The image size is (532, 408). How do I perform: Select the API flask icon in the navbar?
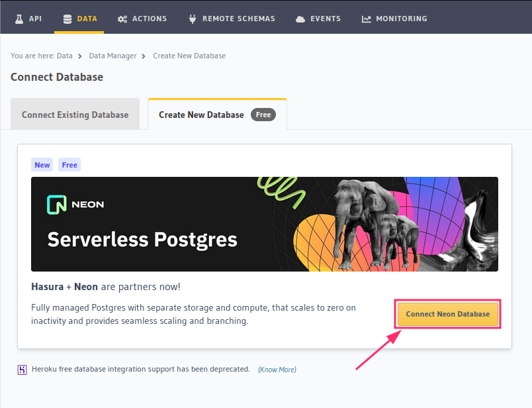coord(18,19)
